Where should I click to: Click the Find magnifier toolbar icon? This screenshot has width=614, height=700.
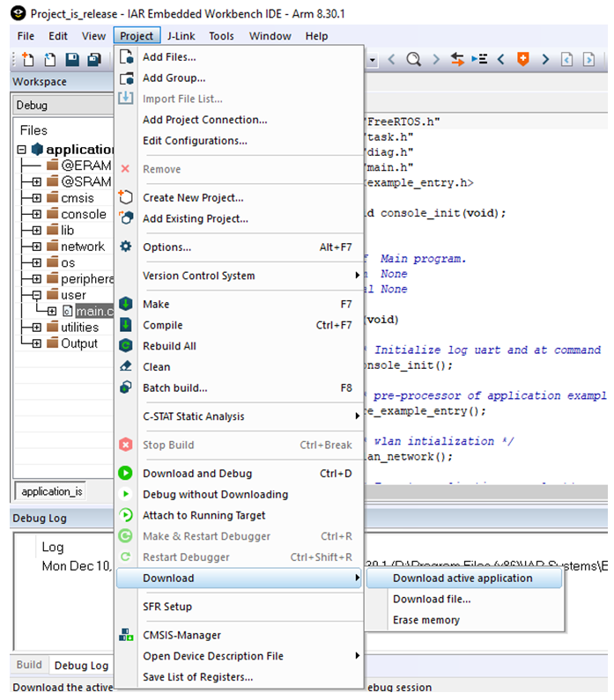[x=413, y=59]
